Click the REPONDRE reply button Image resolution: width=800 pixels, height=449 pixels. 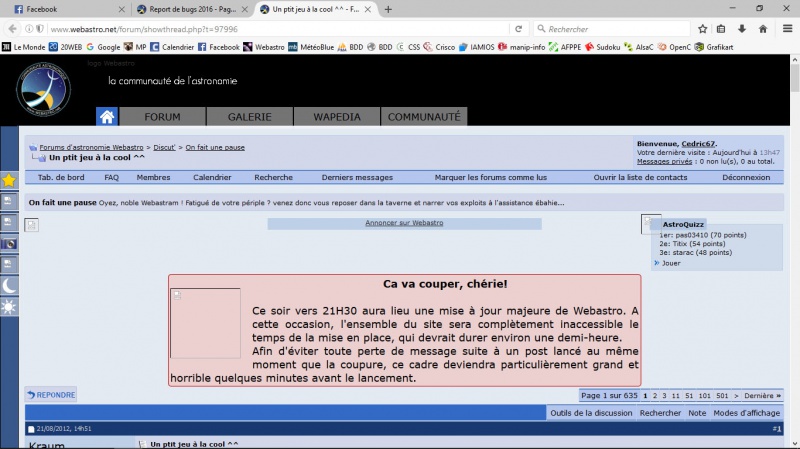[51, 395]
